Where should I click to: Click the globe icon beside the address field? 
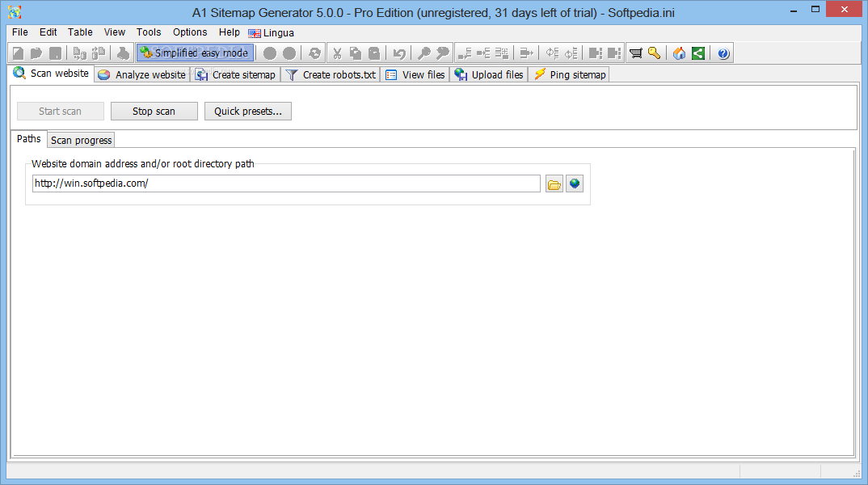[x=575, y=183]
